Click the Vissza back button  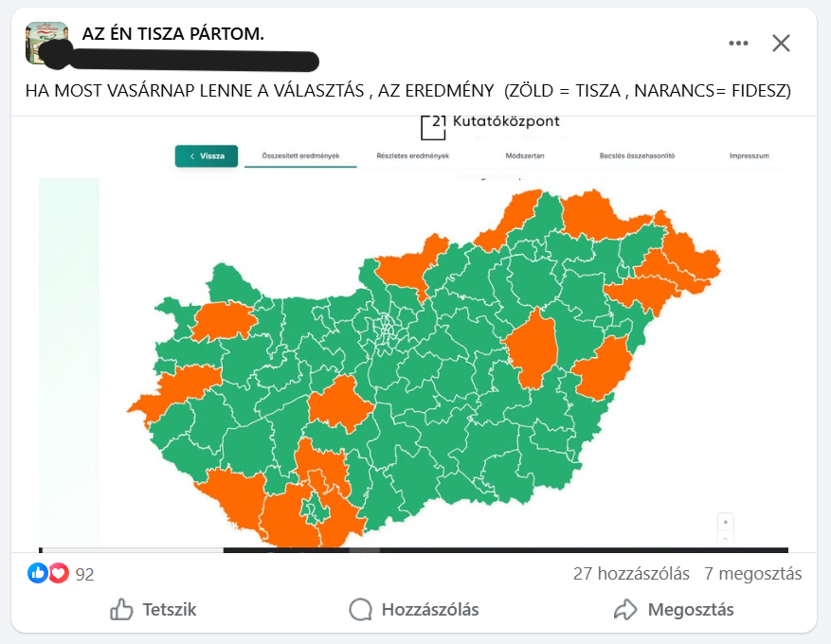click(x=206, y=156)
